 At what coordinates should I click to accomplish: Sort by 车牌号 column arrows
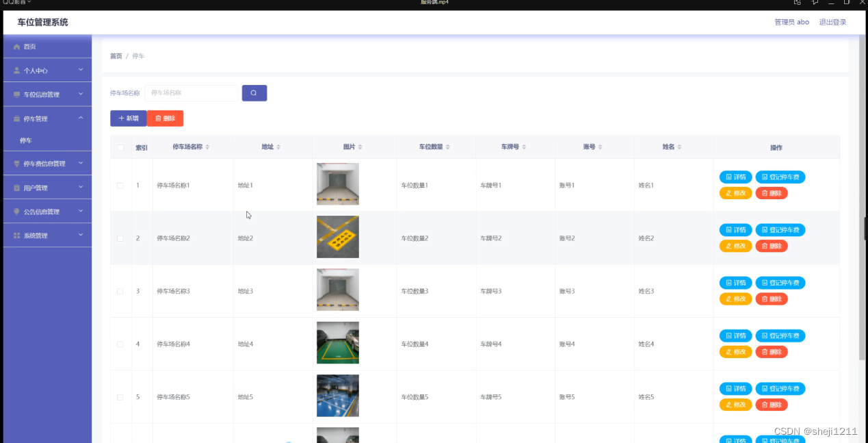tap(524, 147)
